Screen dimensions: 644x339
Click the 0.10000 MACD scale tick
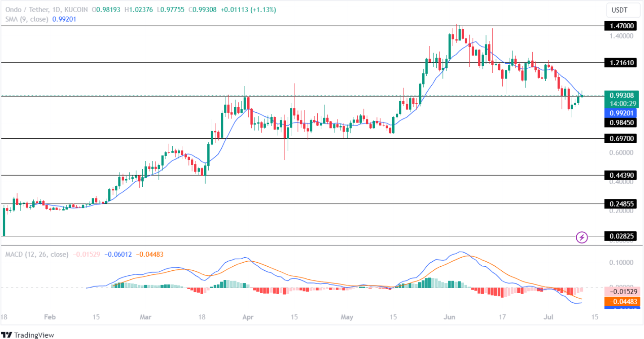point(622,262)
